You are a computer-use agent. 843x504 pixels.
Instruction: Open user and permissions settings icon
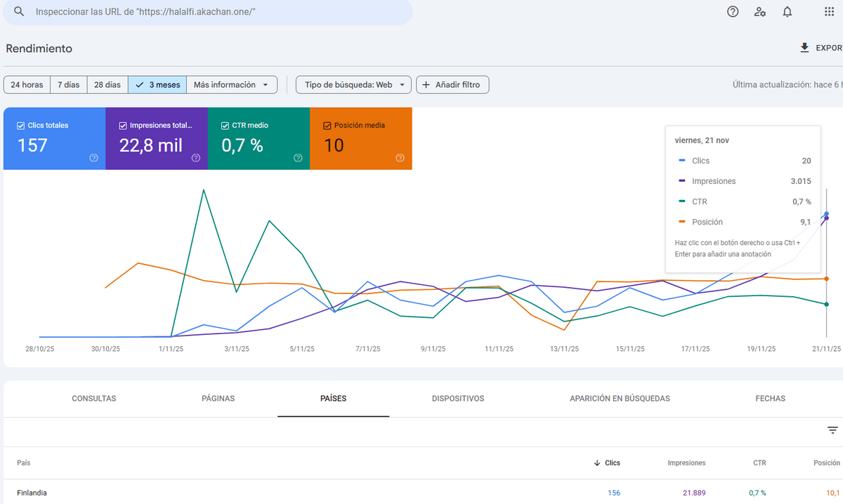[760, 12]
